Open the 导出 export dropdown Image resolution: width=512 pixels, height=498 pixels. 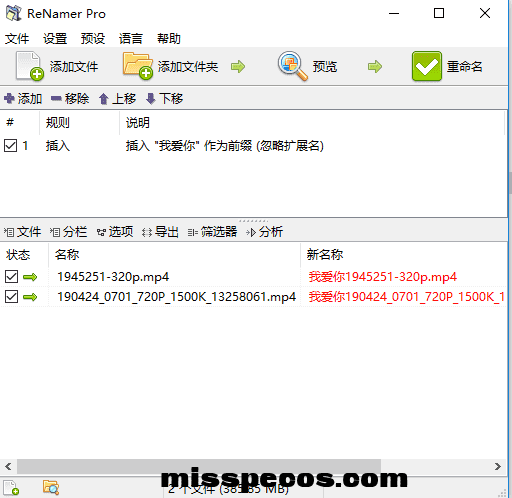point(160,232)
